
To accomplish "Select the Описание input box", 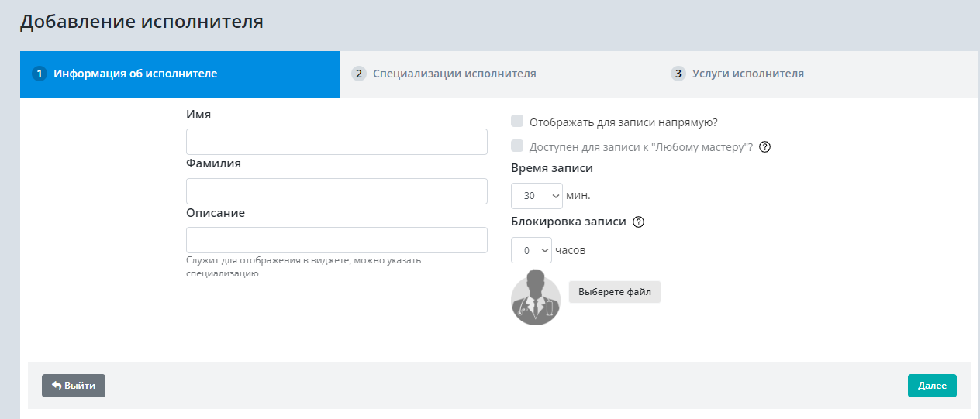I will pyautogui.click(x=336, y=240).
